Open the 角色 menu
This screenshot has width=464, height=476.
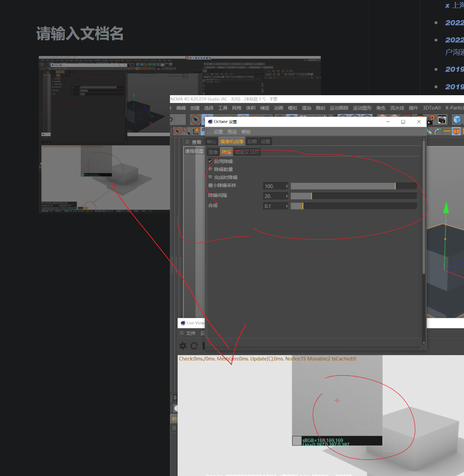(x=381, y=108)
